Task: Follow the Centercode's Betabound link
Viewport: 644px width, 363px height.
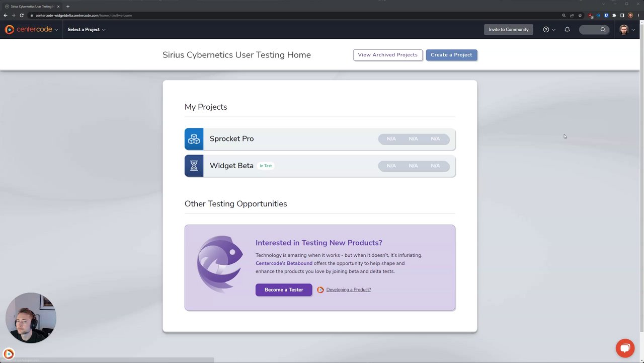Action: click(x=284, y=263)
